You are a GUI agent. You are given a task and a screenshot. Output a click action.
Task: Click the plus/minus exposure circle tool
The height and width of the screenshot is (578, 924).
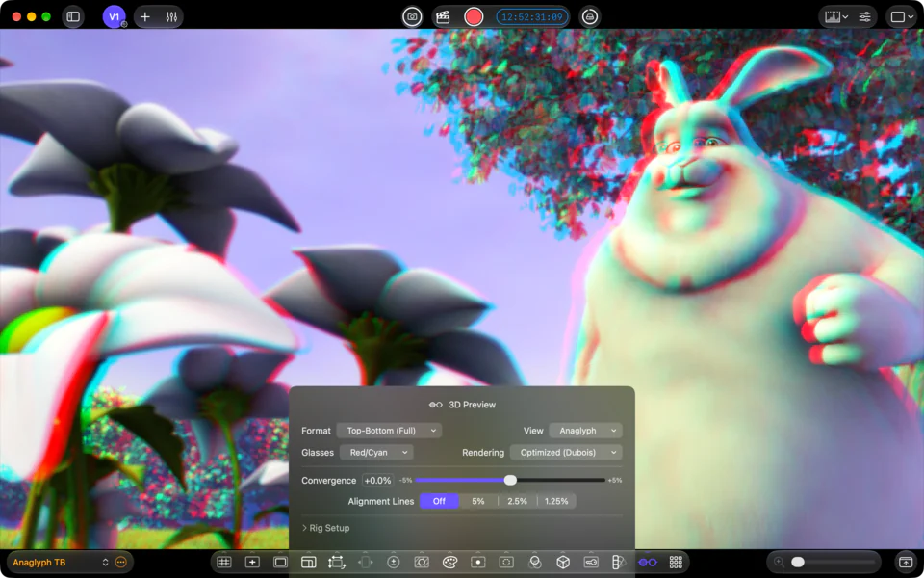(x=394, y=562)
